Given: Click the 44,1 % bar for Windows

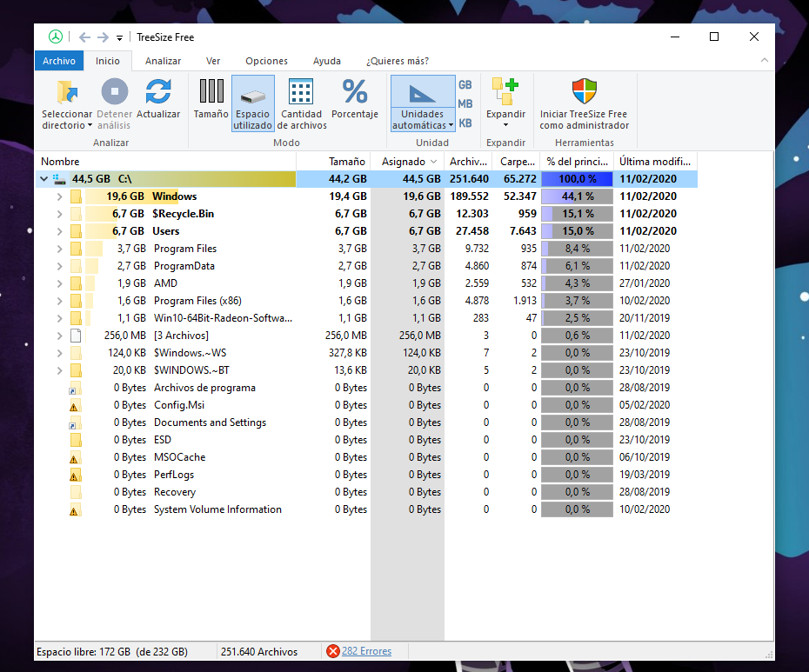Looking at the screenshot, I should click(577, 196).
